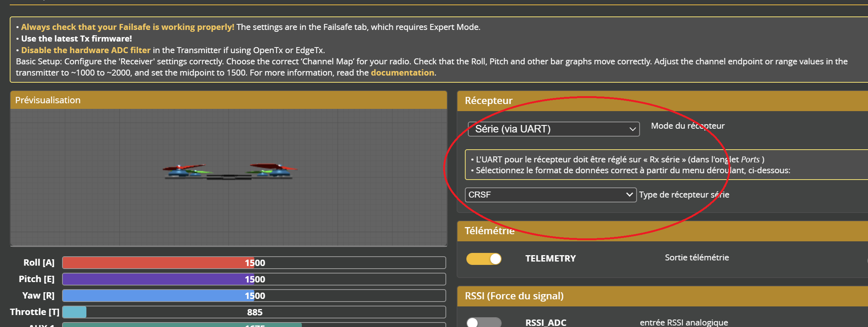Click the TELEMETRY feature label
The image size is (868, 327).
point(550,259)
